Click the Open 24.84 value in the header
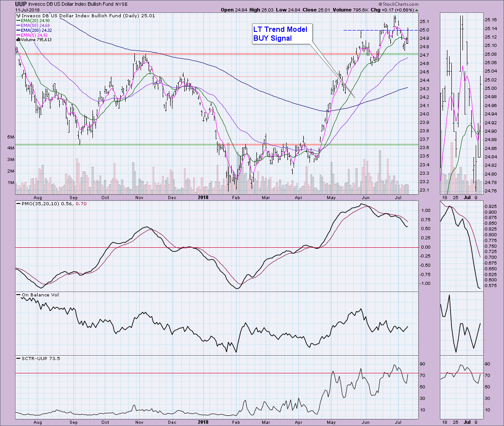This screenshot has height=426, width=504. 234,10
